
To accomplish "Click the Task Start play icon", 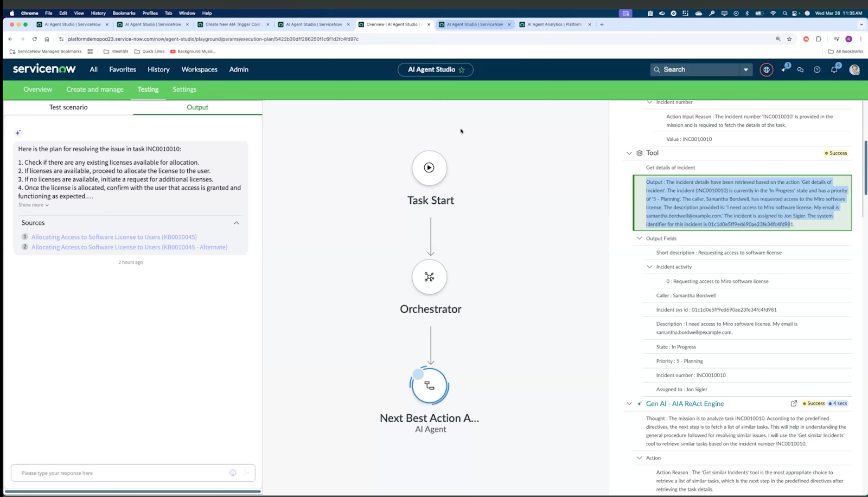I will 429,167.
